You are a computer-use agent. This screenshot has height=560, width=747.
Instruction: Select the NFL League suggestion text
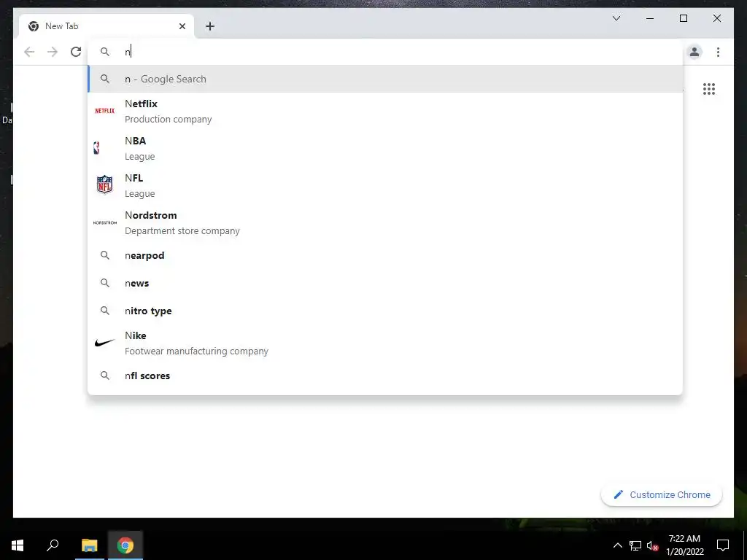[x=139, y=185]
